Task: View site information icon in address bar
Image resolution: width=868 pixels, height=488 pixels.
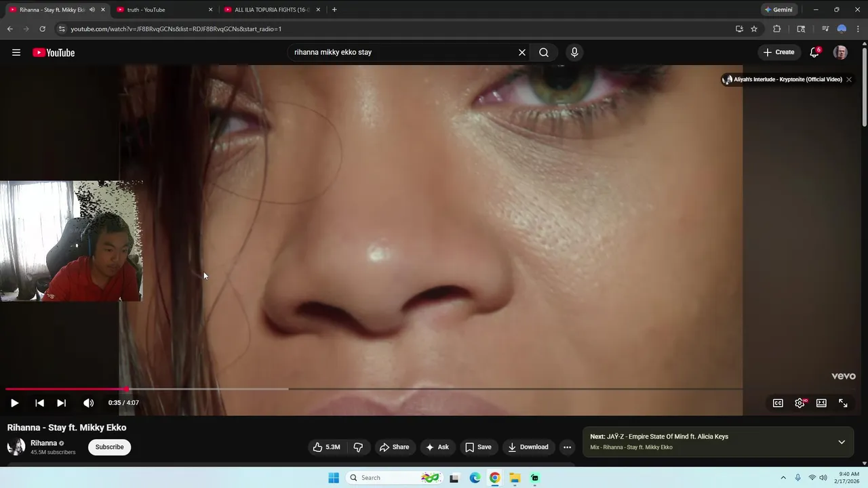Action: coord(62,29)
